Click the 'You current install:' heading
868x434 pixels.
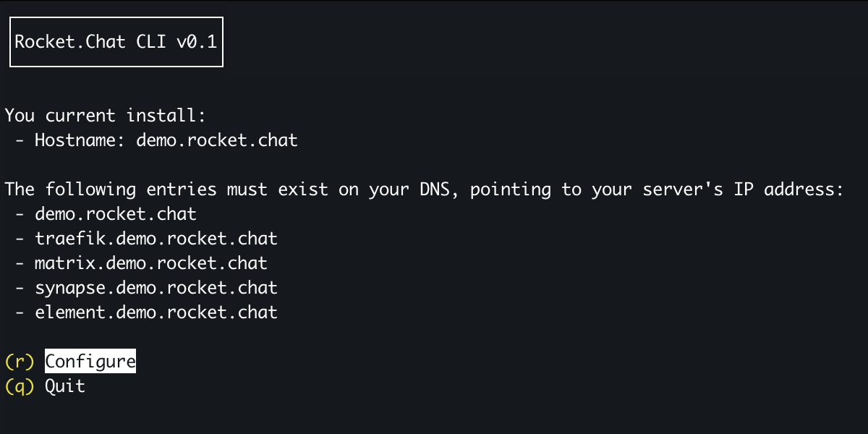104,115
